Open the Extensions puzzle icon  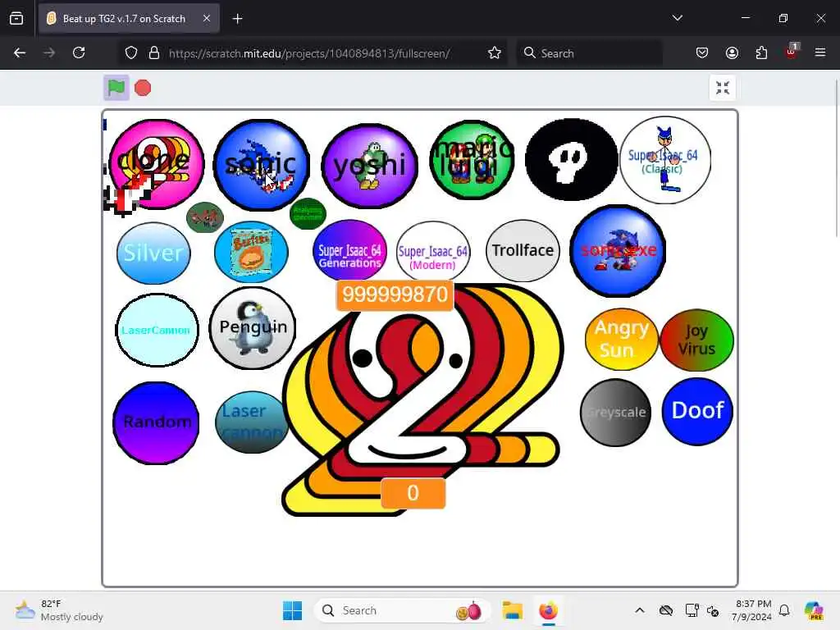tap(761, 52)
